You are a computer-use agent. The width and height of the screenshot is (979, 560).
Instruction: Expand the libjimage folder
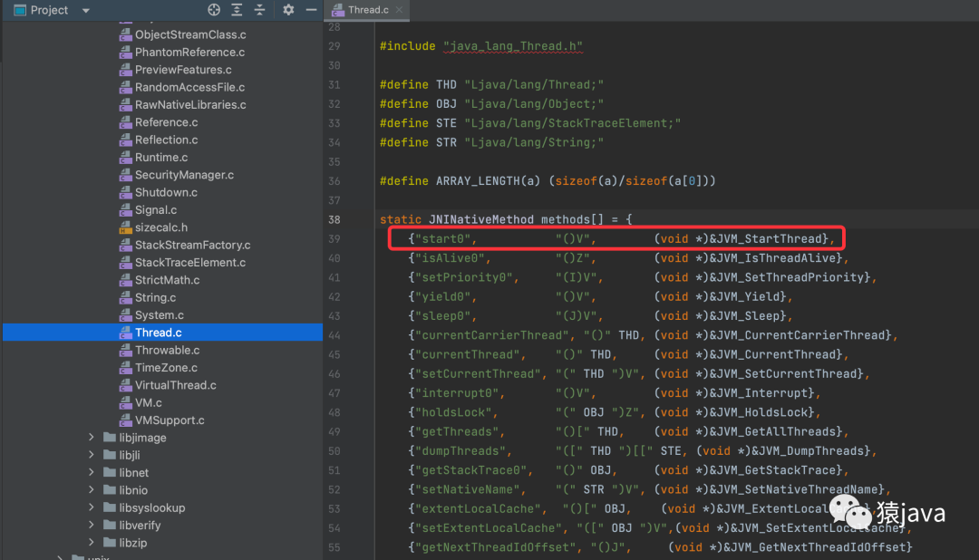(92, 438)
